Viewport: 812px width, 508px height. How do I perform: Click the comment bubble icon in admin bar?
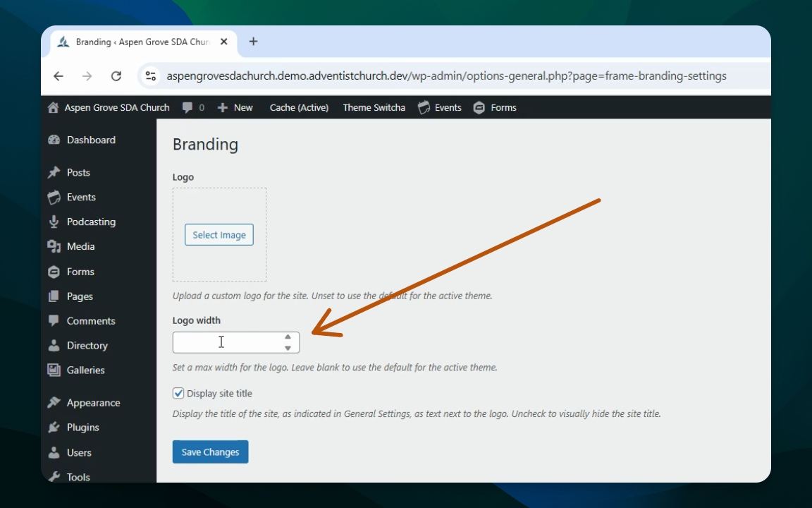(x=187, y=107)
